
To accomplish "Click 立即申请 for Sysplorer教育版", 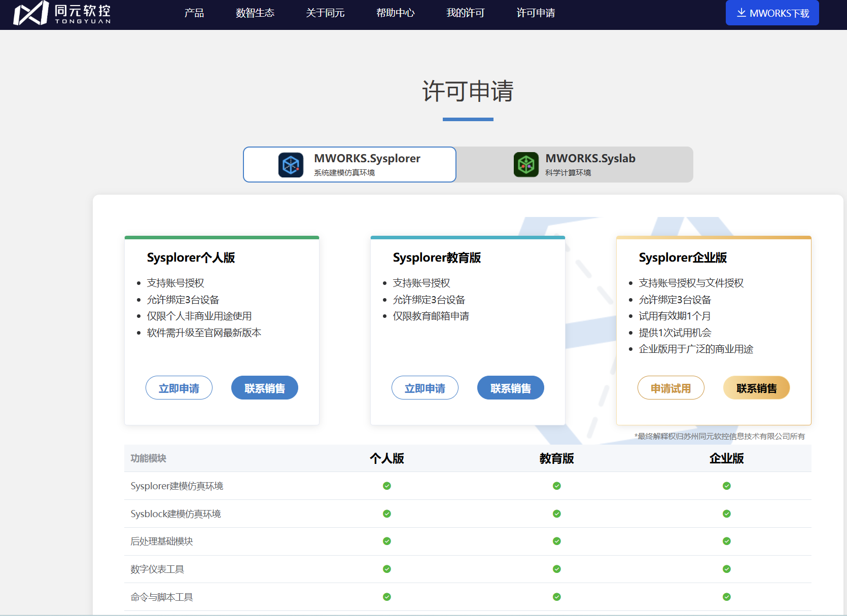I will click(x=425, y=388).
